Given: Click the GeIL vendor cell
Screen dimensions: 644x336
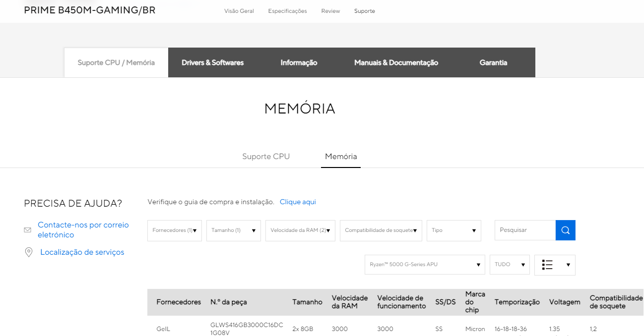Looking at the screenshot, I should 163,329.
